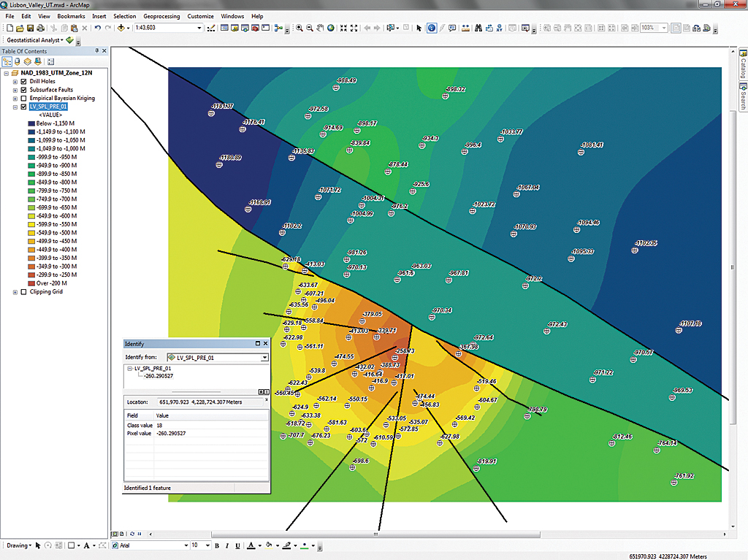Expand the Subsurface Faults layer tree
Screen dimensions: 748x560
tap(15, 90)
